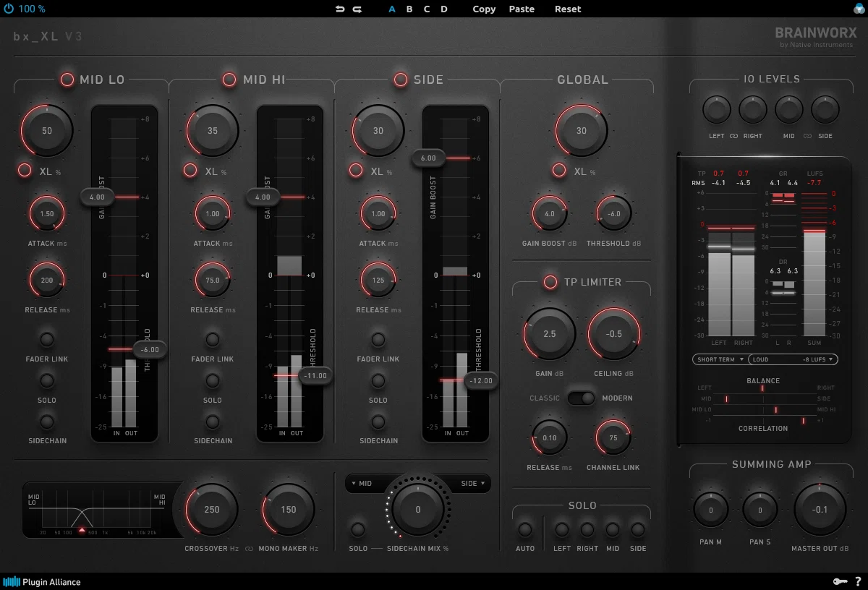Toggle the plugin power bypass icon
Image resolution: width=868 pixels, height=590 pixels.
(8, 9)
